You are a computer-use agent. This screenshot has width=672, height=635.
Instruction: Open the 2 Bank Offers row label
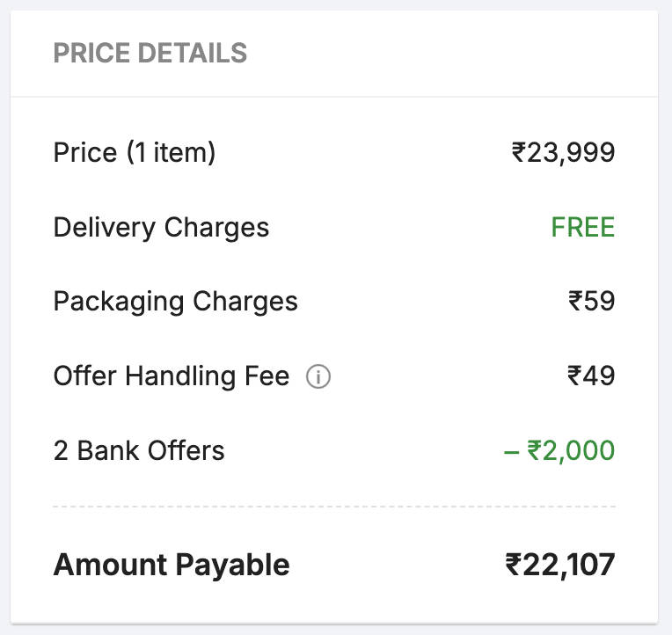pyautogui.click(x=139, y=451)
